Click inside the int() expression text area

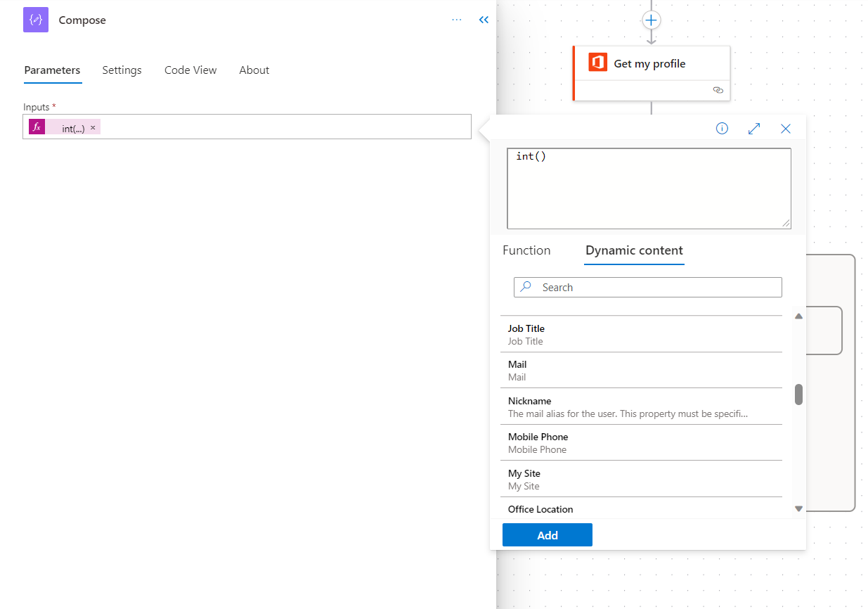tap(649, 188)
